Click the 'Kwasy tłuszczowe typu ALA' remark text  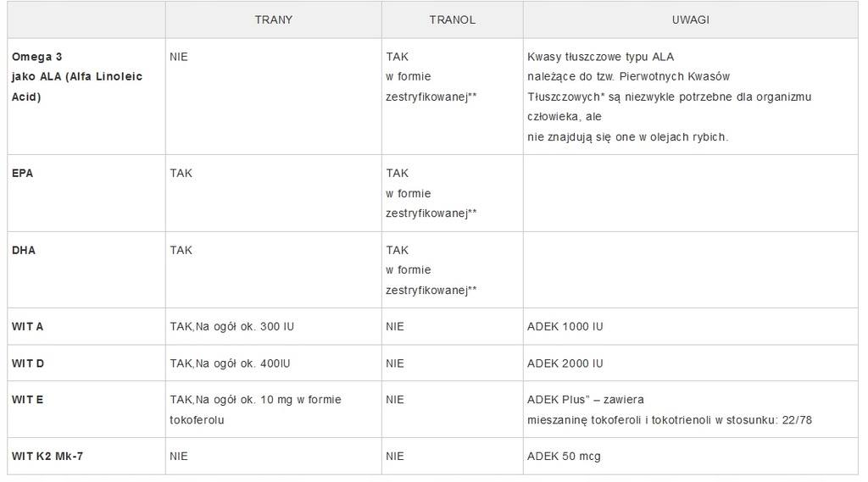[x=601, y=57]
